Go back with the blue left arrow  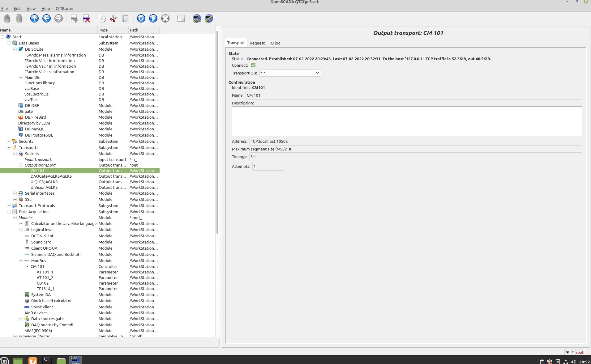point(46,19)
